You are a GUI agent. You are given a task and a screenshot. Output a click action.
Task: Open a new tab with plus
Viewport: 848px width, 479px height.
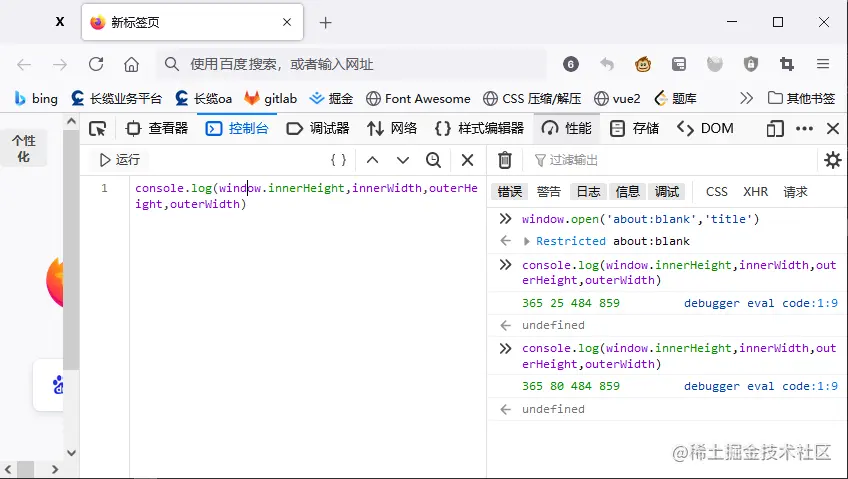(x=325, y=23)
